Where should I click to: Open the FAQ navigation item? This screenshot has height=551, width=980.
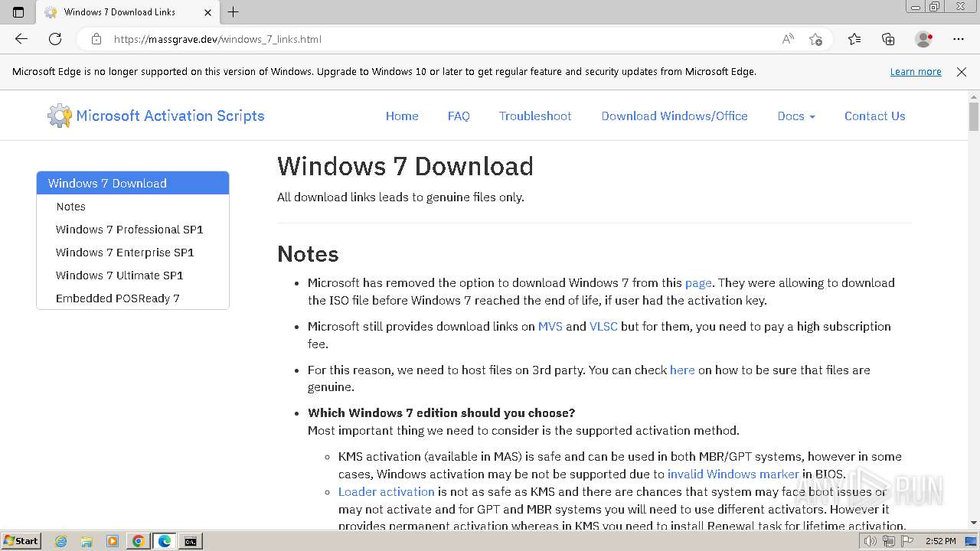(459, 116)
